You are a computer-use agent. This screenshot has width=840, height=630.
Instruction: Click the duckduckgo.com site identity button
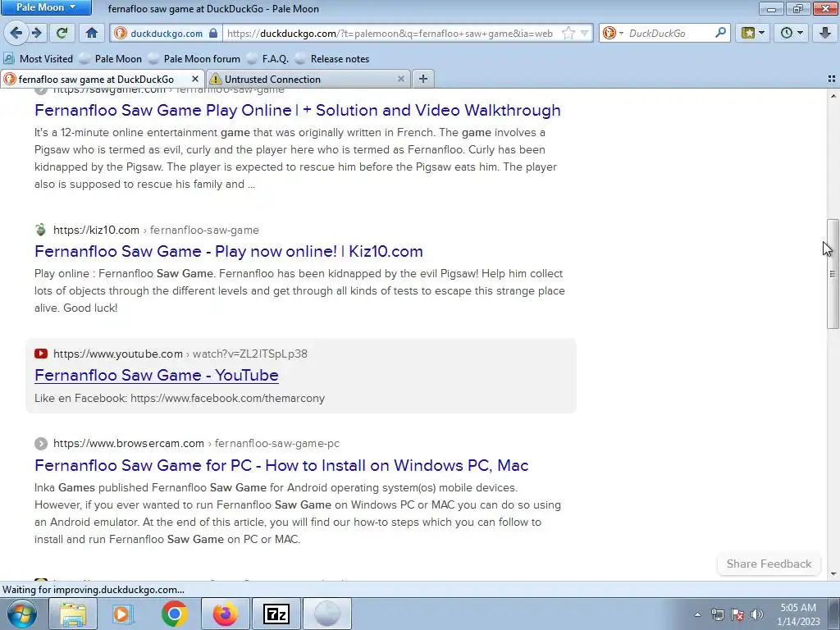(x=166, y=33)
